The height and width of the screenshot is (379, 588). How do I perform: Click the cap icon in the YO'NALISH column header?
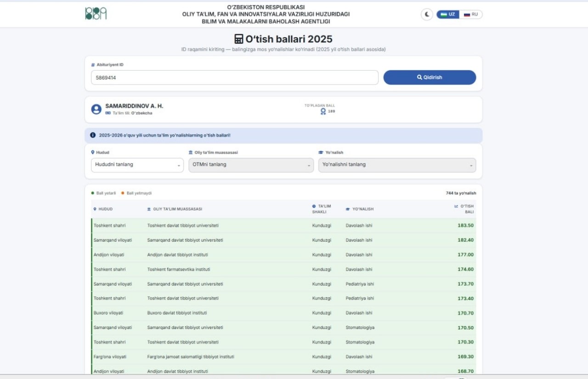pyautogui.click(x=348, y=209)
